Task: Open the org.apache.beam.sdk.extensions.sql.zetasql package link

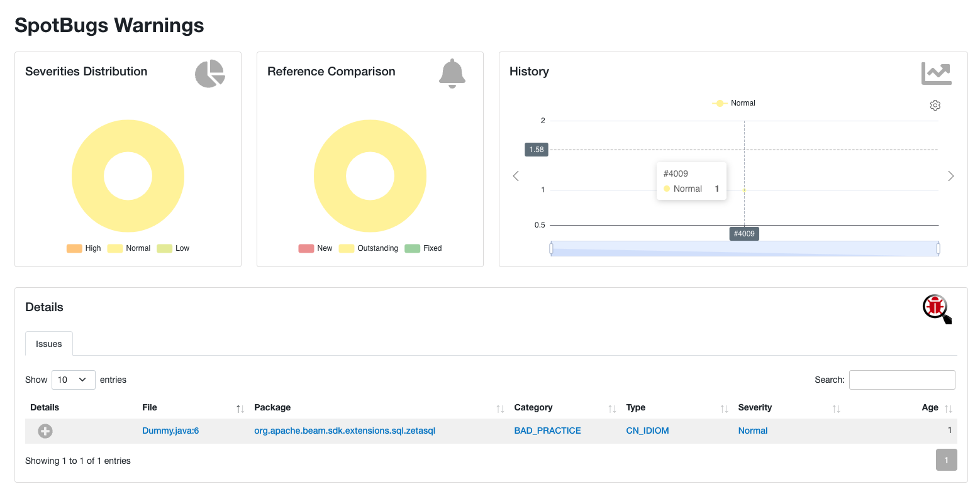Action: coord(345,431)
